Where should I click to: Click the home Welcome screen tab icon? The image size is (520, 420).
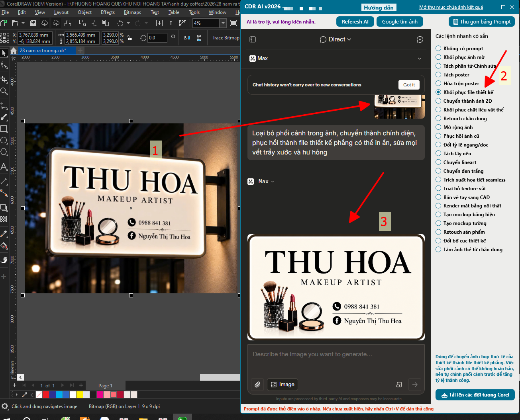[x=14, y=51]
